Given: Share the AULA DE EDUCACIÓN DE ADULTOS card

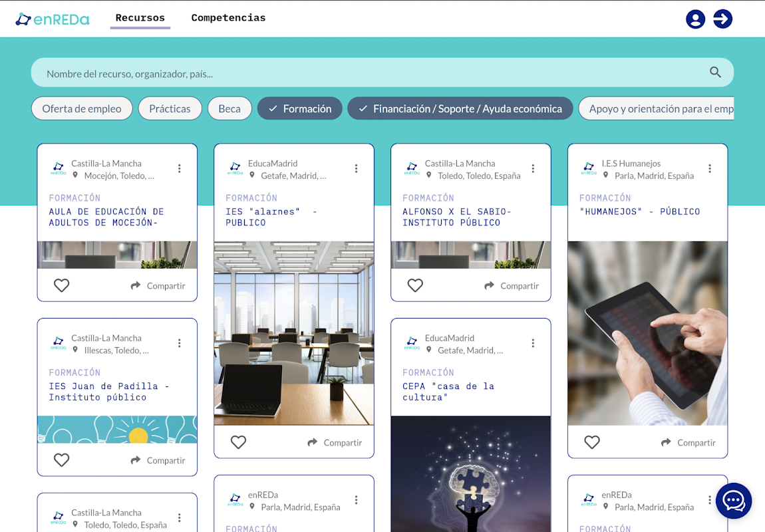Looking at the screenshot, I should click(158, 286).
